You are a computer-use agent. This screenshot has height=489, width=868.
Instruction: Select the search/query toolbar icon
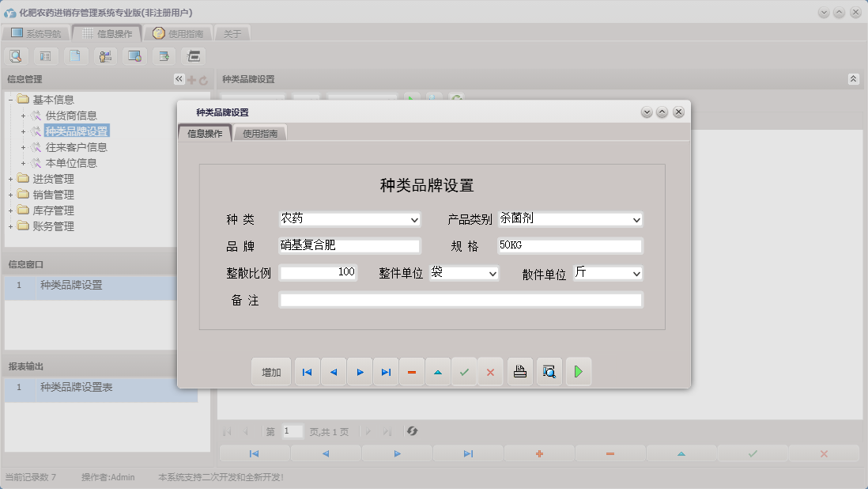[16, 56]
